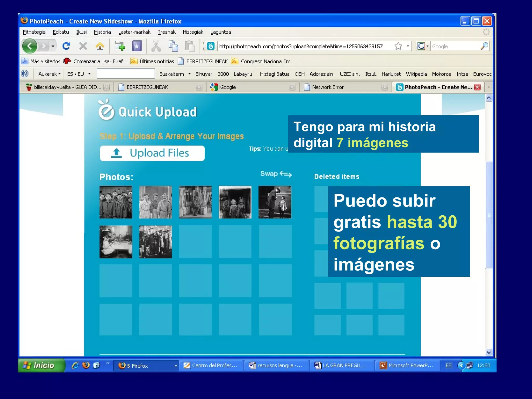The height and width of the screenshot is (399, 532).
Task: Stop loading with the X icon
Action: point(83,46)
